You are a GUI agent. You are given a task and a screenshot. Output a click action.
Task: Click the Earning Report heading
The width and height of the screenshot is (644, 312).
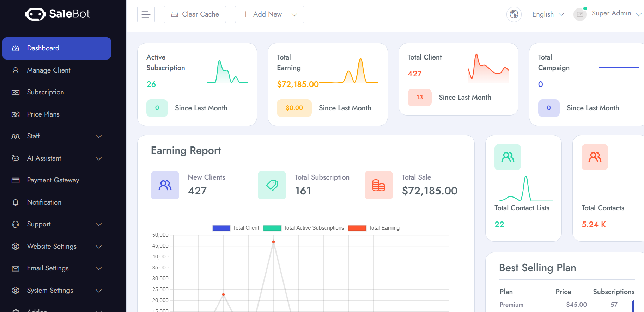tap(186, 151)
